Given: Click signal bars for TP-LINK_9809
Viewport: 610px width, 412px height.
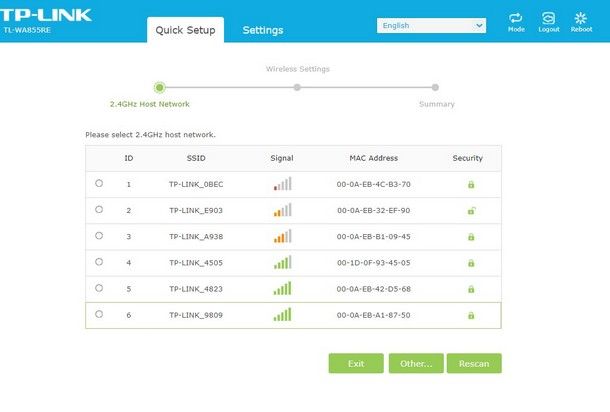Looking at the screenshot, I should pyautogui.click(x=282, y=315).
